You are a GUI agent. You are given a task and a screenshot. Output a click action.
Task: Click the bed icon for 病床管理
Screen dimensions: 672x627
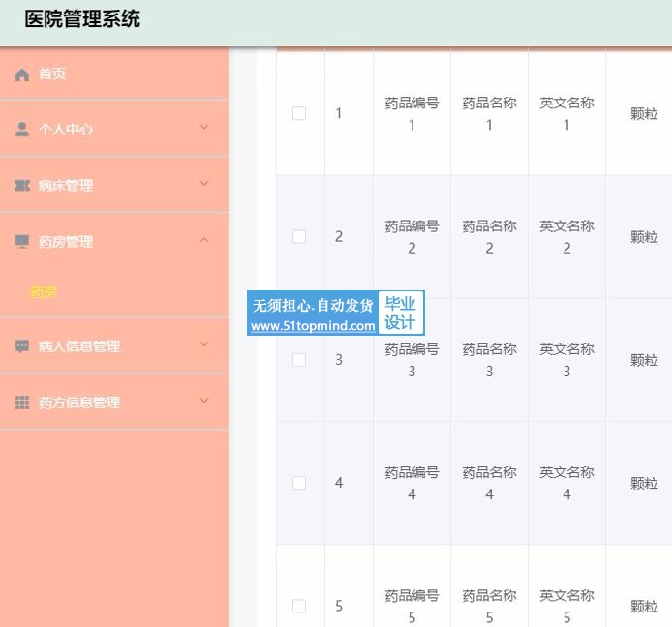click(22, 186)
